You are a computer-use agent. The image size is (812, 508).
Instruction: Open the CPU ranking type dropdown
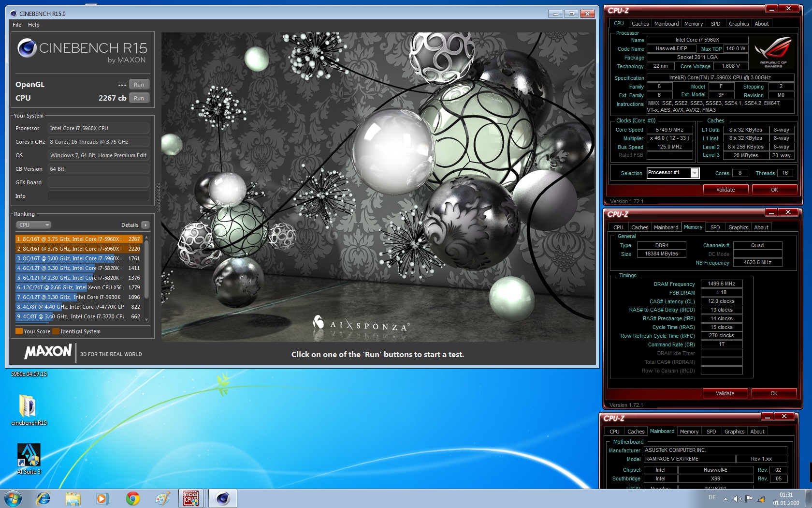(x=33, y=225)
